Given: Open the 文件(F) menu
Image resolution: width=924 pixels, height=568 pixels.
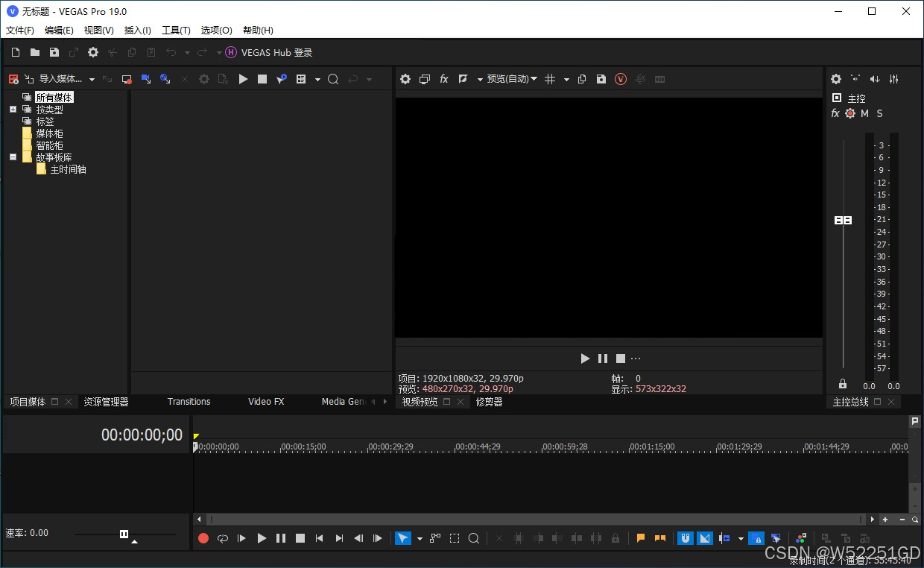Looking at the screenshot, I should tap(20, 31).
